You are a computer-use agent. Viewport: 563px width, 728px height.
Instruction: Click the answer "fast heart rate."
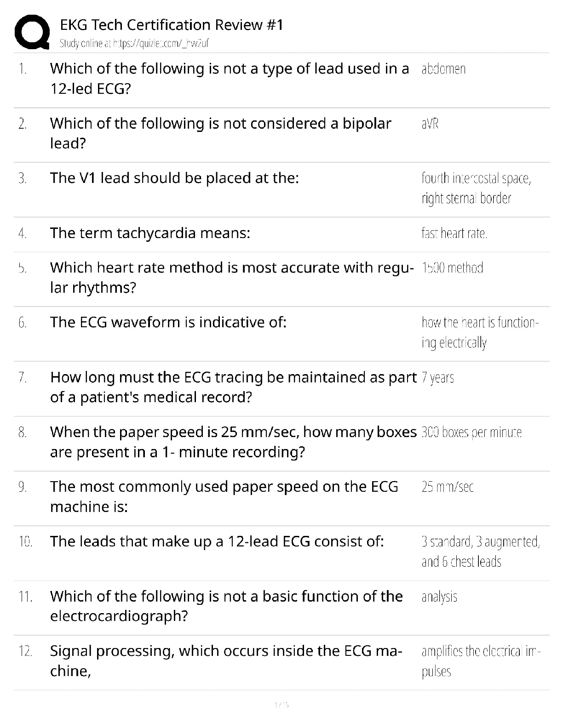click(x=454, y=233)
